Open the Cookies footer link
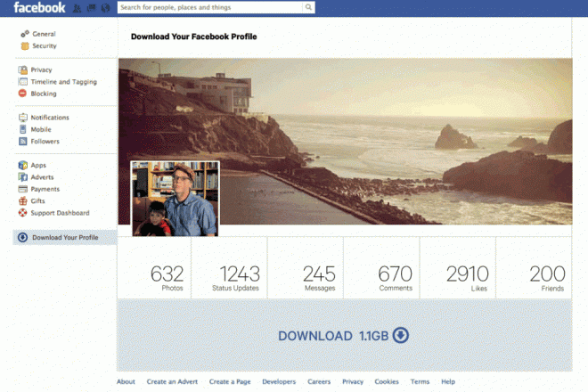 387,381
